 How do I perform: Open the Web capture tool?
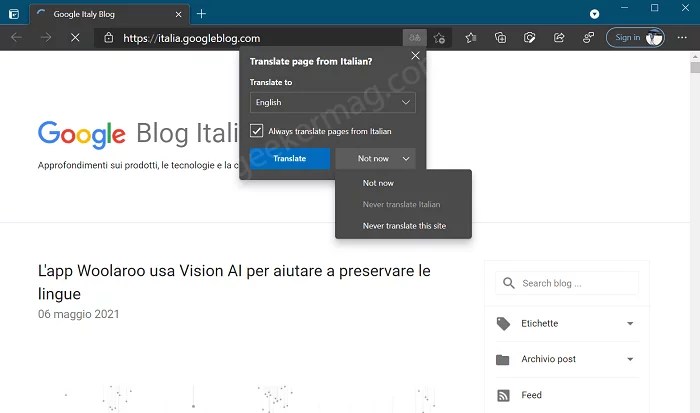pos(529,38)
